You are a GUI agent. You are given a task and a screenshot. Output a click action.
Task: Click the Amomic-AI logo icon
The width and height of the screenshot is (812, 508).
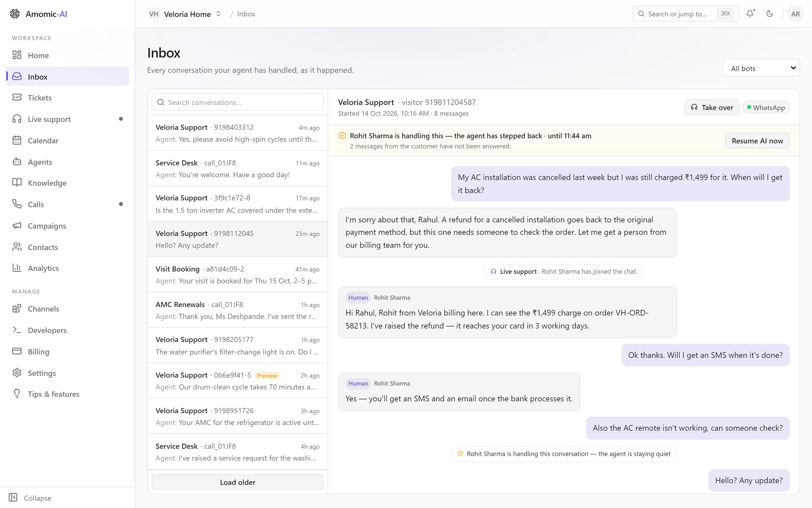[x=15, y=14]
